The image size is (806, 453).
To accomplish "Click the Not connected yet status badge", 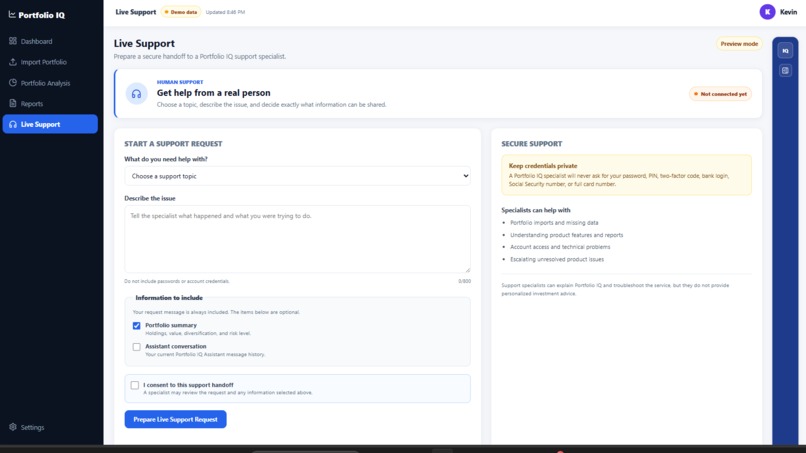I will pyautogui.click(x=720, y=94).
